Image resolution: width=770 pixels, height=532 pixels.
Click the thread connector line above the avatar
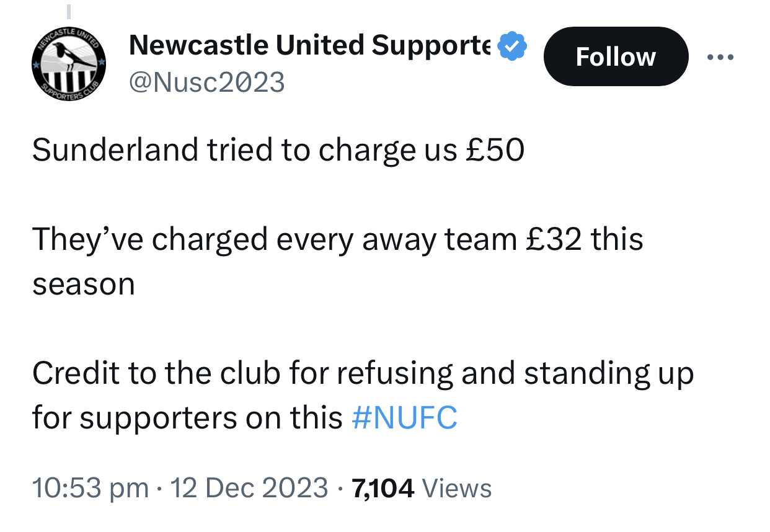coord(69,11)
